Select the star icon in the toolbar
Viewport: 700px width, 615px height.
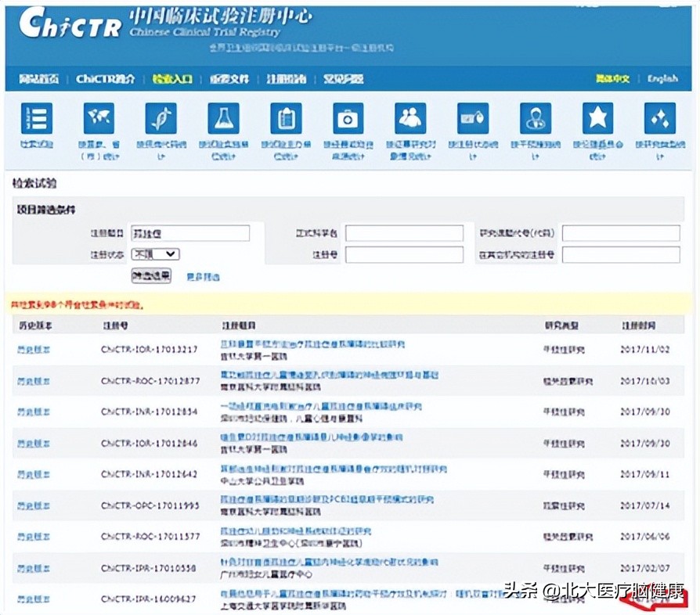(597, 119)
